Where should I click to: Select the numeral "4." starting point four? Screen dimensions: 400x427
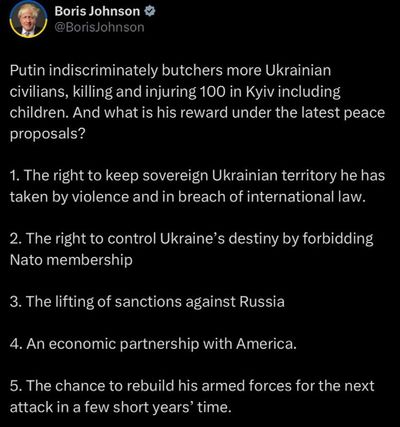tap(16, 344)
